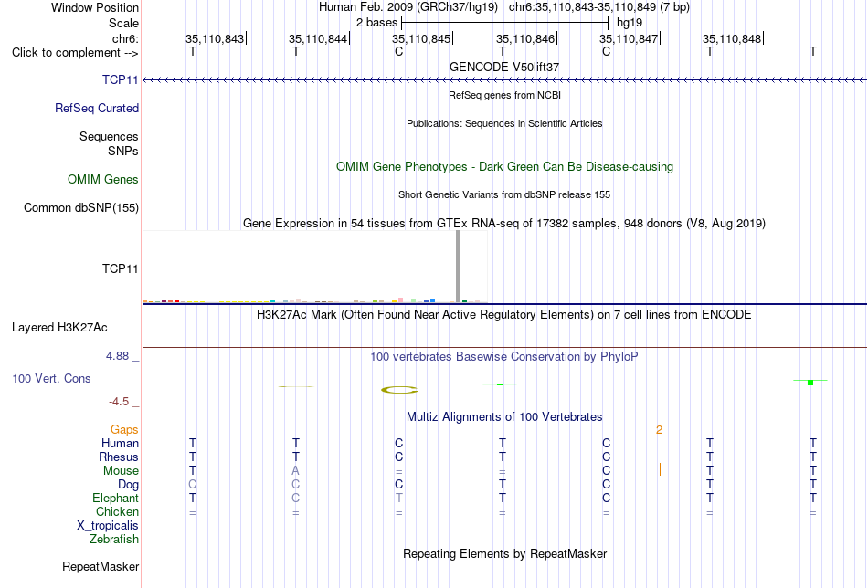Click the Human alignment row label
Image resolution: width=868 pixels, height=588 pixels.
(120, 443)
